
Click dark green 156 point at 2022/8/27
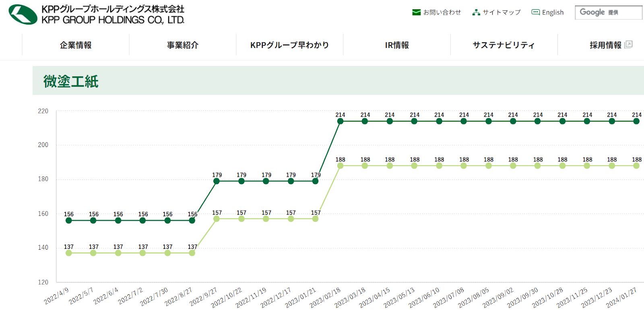[x=192, y=220]
